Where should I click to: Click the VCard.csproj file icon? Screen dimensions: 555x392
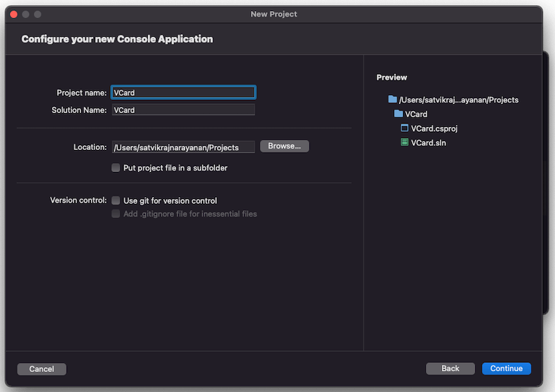coord(404,128)
